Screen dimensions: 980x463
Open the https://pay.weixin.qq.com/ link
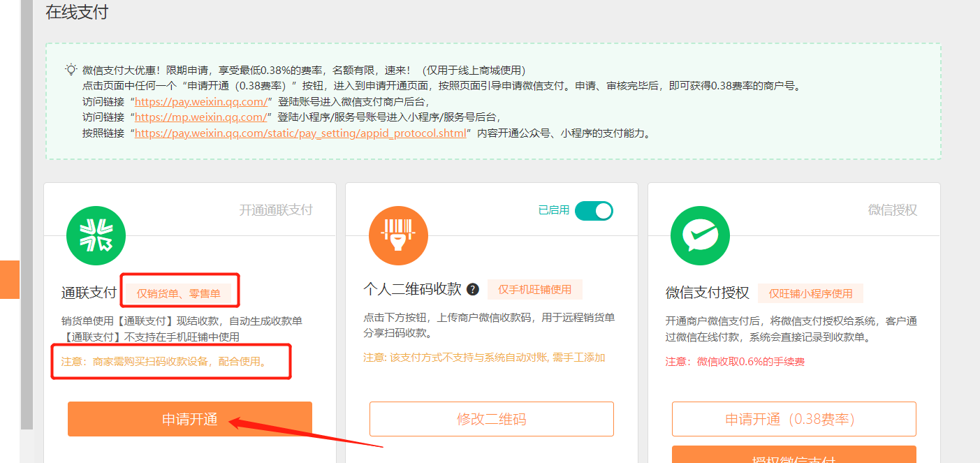(x=201, y=101)
